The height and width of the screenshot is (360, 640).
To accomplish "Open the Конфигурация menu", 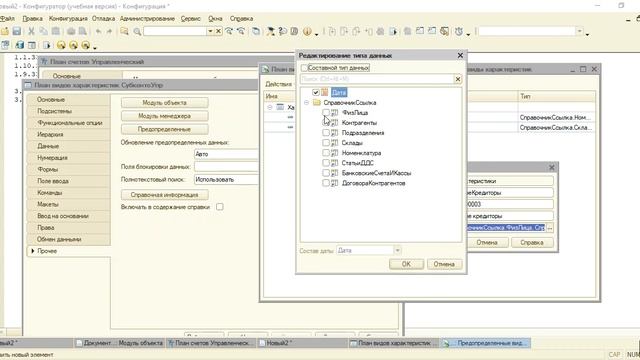I will click(68, 18).
